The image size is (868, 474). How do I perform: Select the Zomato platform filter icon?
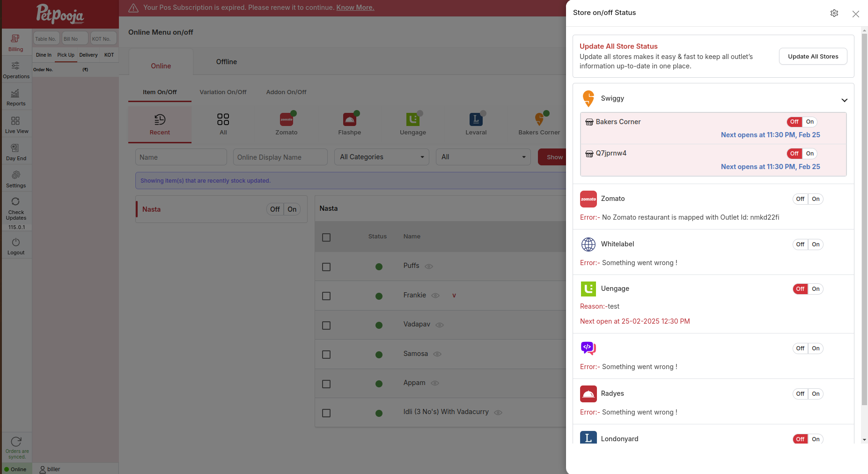(x=287, y=124)
